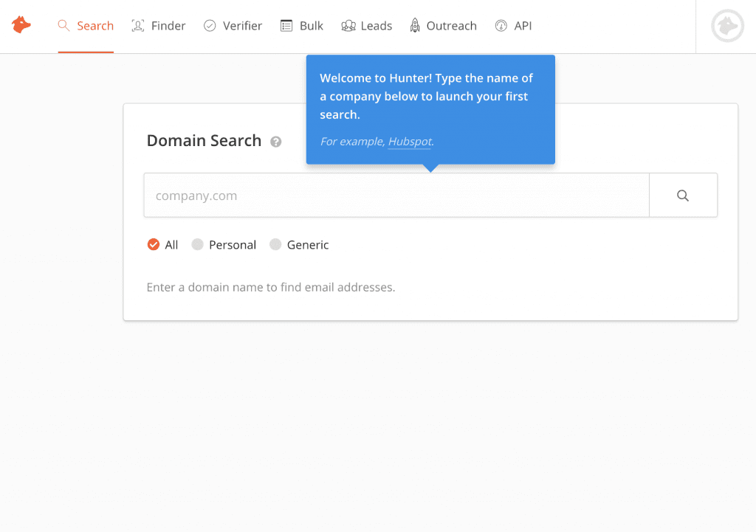Open the account avatar menu
Viewport: 756px width, 532px height.
pyautogui.click(x=727, y=26)
